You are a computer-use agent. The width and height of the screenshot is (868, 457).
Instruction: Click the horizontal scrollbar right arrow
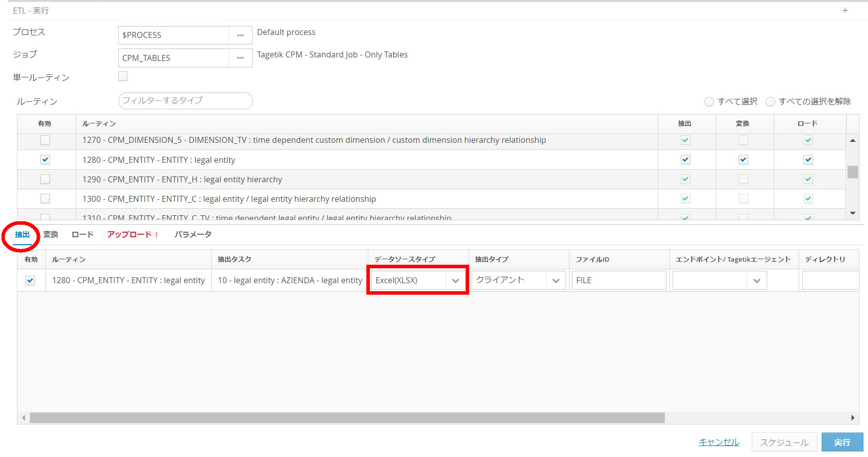coord(853,418)
